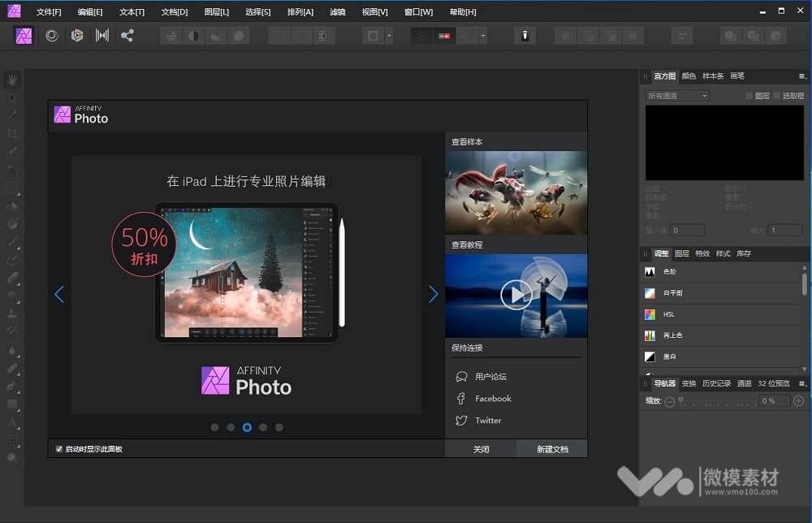This screenshot has height=523, width=812.
Task: Switch to the Photo Persona
Action: (x=24, y=36)
